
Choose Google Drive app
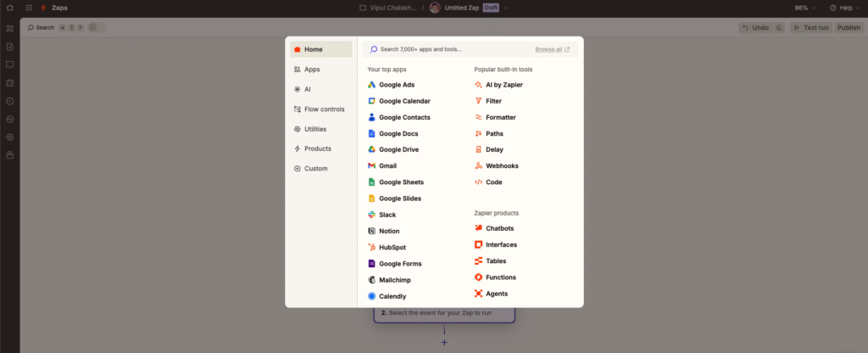(393, 149)
